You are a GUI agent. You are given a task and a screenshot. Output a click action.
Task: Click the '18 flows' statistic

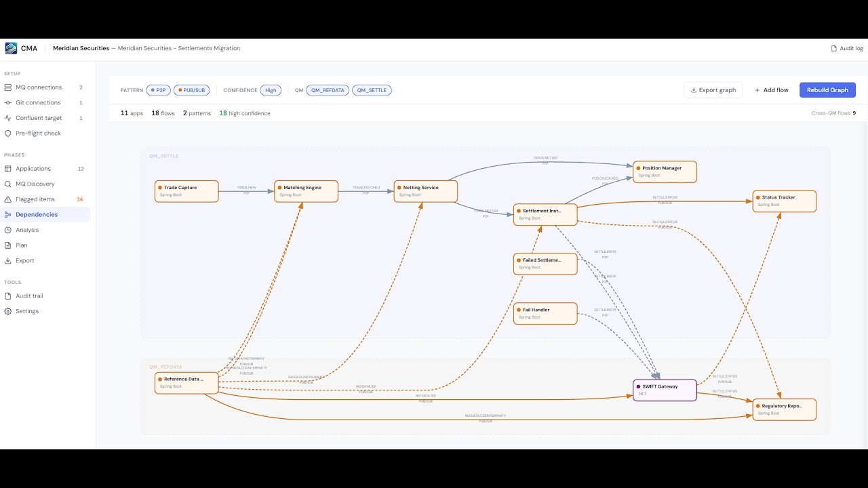(163, 113)
